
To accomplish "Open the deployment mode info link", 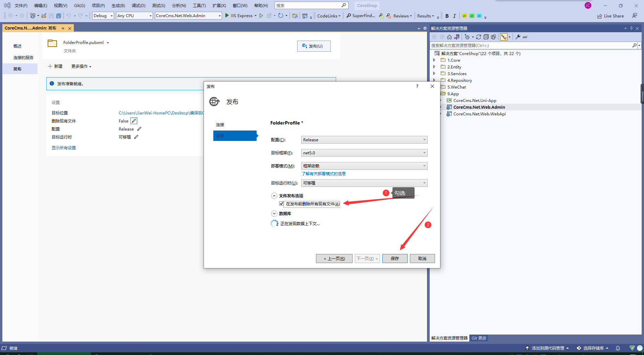I will tap(323, 173).
